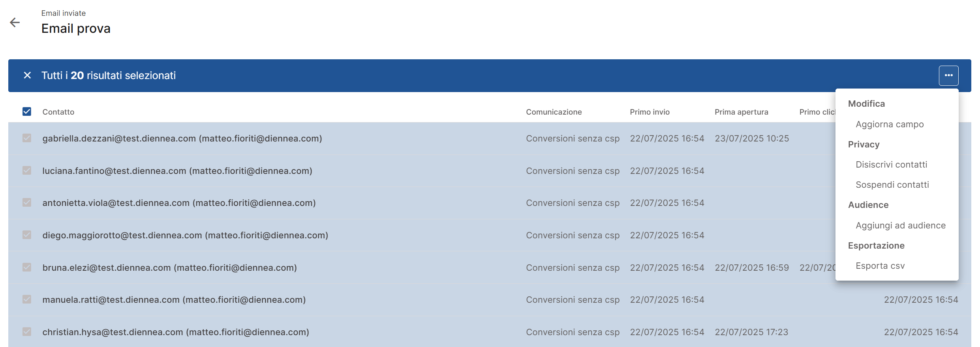The height and width of the screenshot is (347, 980).
Task: Uncheck the luciana.fantino contact checkbox
Action: [27, 170]
